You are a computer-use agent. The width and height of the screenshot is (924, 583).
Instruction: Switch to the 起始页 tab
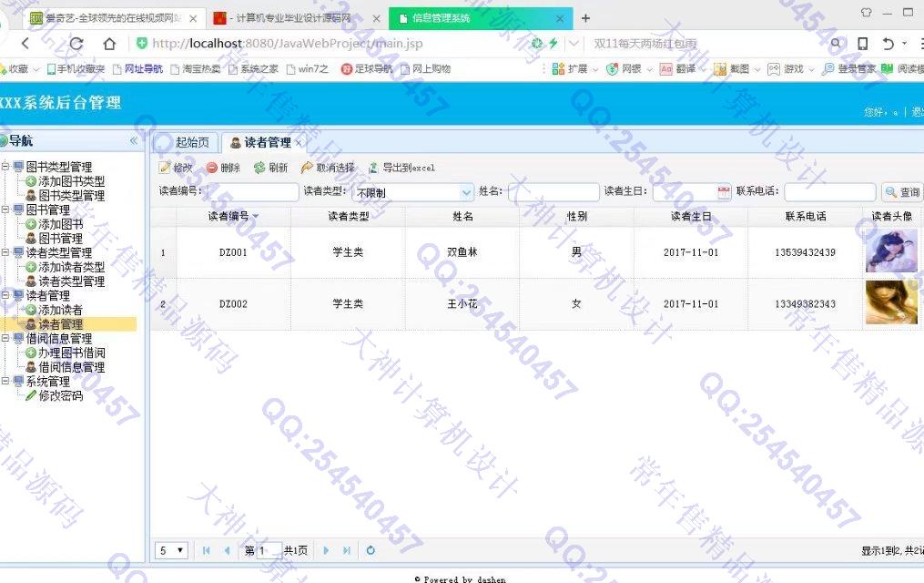click(x=191, y=142)
